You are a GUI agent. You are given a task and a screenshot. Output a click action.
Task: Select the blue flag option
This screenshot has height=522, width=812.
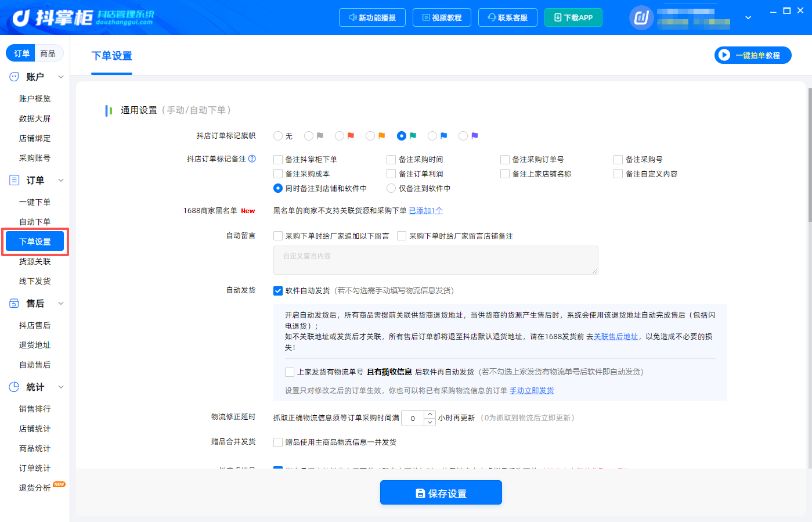point(432,136)
